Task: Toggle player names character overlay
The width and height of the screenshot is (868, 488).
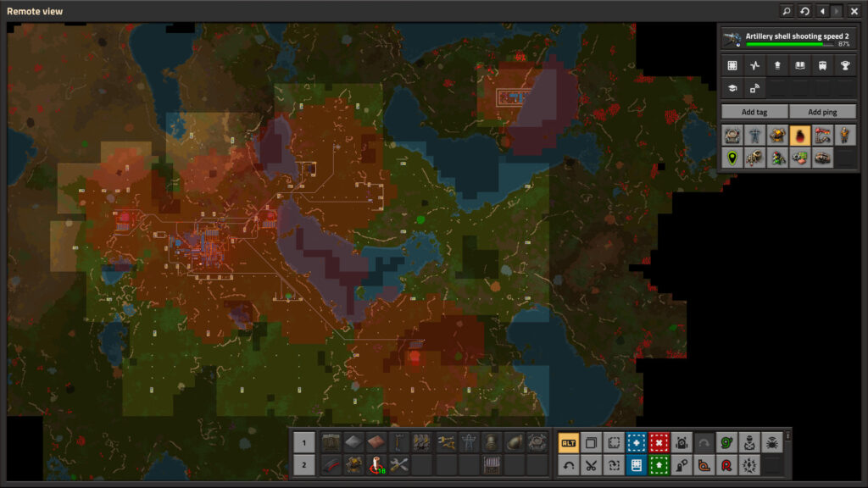Action: pyautogui.click(x=845, y=136)
